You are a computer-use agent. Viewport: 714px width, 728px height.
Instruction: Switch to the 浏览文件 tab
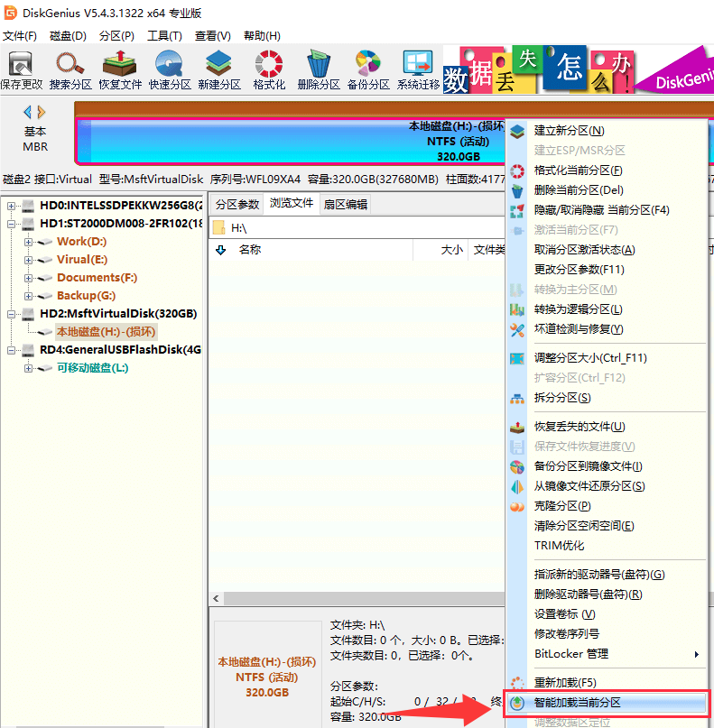[x=292, y=203]
